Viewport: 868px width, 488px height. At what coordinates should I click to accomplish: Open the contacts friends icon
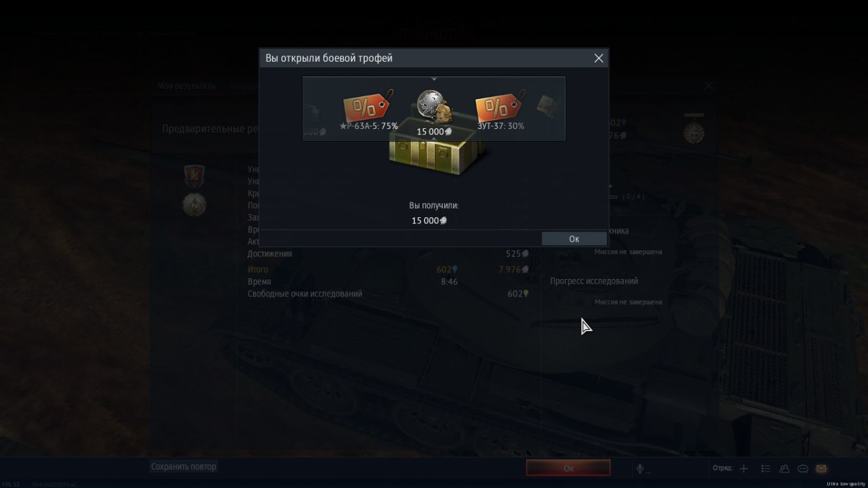(x=785, y=468)
